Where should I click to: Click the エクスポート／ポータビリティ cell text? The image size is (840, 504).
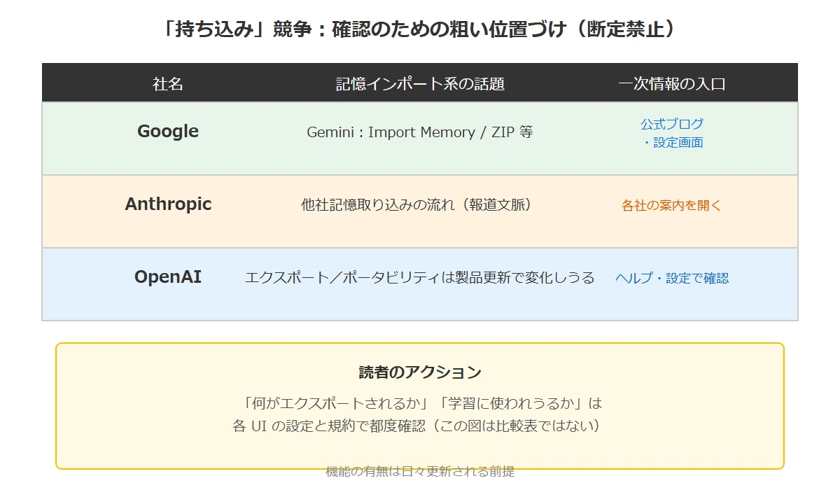point(420,278)
